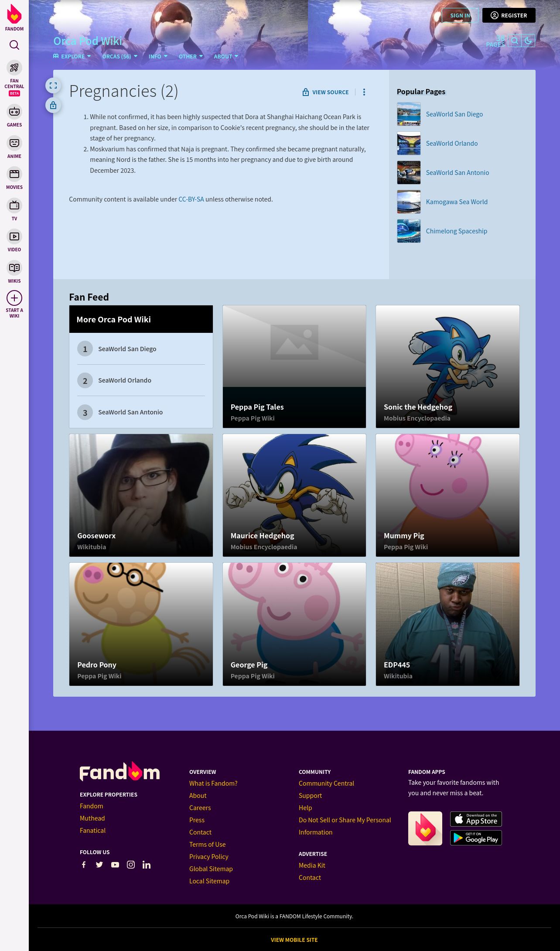The height and width of the screenshot is (951, 560).
Task: Open Fan Central rocket icon
Action: coord(14,68)
